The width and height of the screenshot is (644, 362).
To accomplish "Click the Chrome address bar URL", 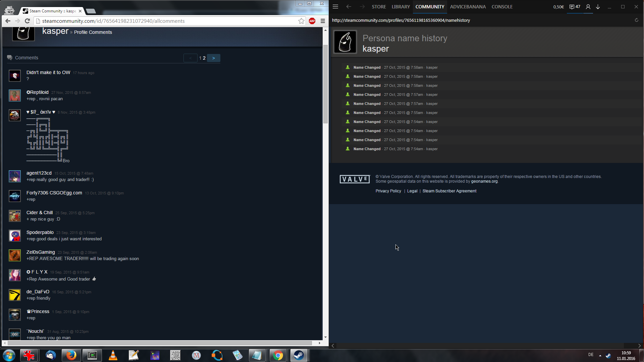I will click(113, 21).
